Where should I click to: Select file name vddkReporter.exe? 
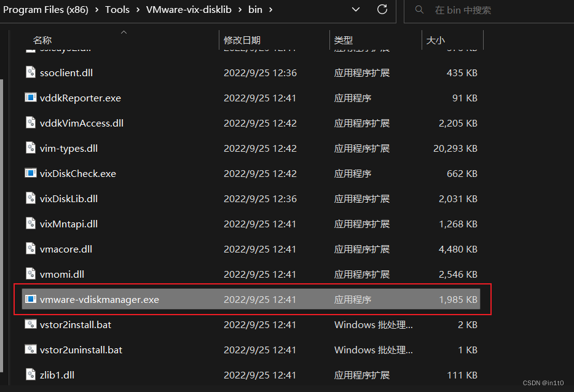click(x=80, y=98)
